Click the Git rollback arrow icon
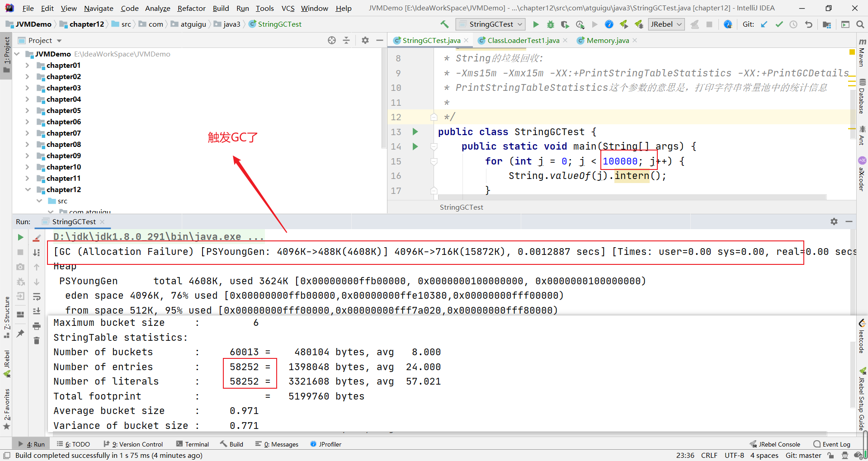 (x=809, y=24)
